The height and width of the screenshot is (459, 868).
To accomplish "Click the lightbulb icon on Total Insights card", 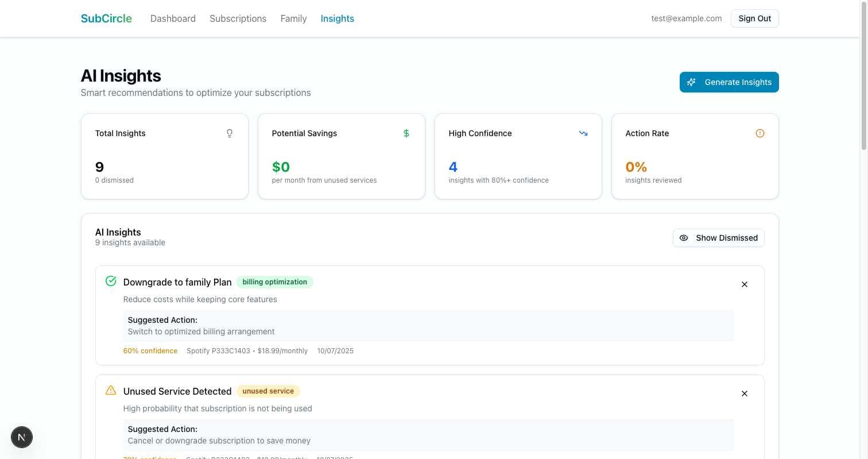I will pyautogui.click(x=230, y=133).
